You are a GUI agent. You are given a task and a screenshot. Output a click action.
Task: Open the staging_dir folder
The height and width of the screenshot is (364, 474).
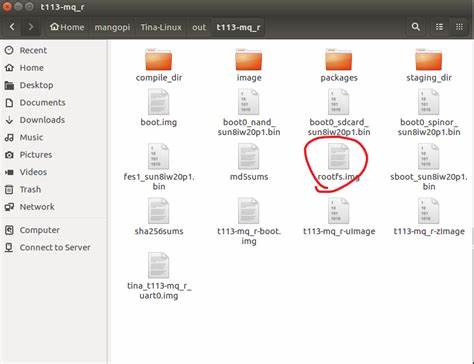(x=429, y=60)
